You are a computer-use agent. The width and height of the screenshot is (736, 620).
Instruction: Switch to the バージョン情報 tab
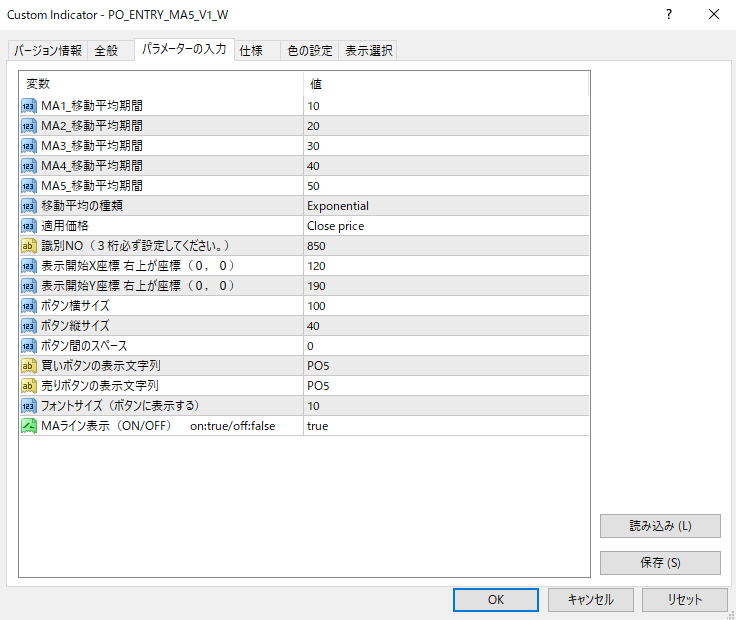coord(47,50)
